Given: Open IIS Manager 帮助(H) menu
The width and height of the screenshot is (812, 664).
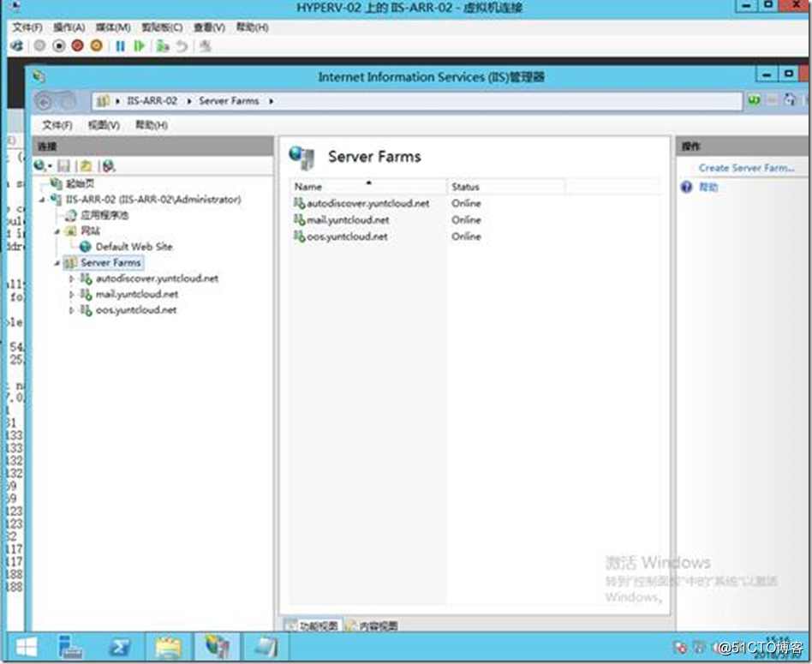Looking at the screenshot, I should pos(152,125).
